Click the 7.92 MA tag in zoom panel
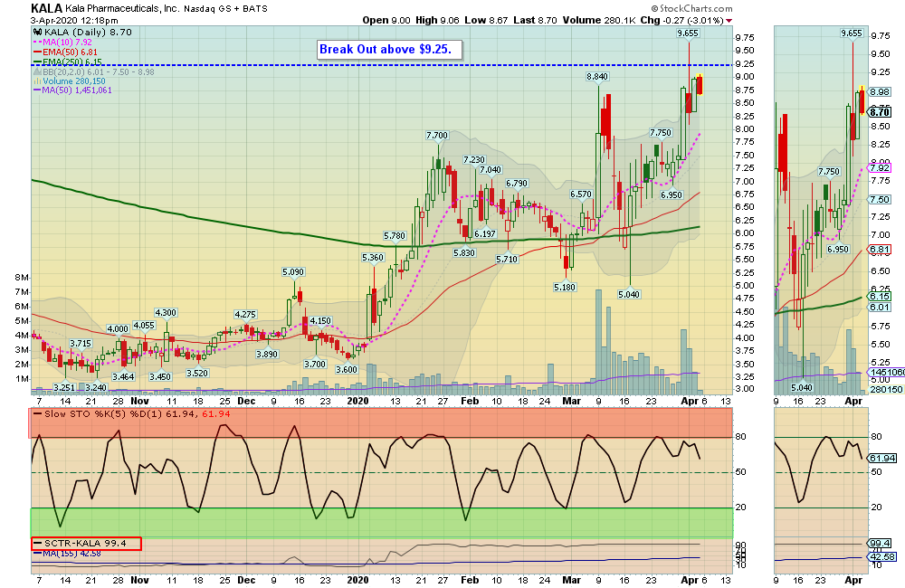Viewport: 905px width, 588px height. tap(880, 168)
